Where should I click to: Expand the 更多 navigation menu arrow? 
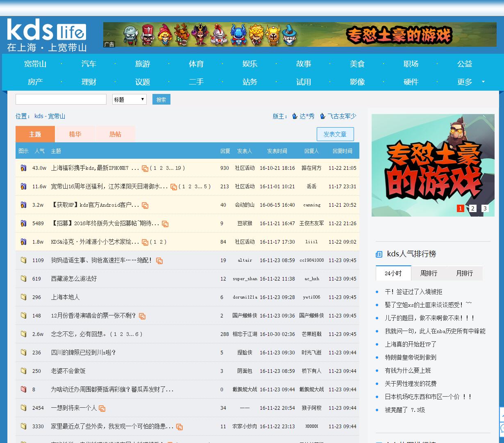click(x=483, y=82)
